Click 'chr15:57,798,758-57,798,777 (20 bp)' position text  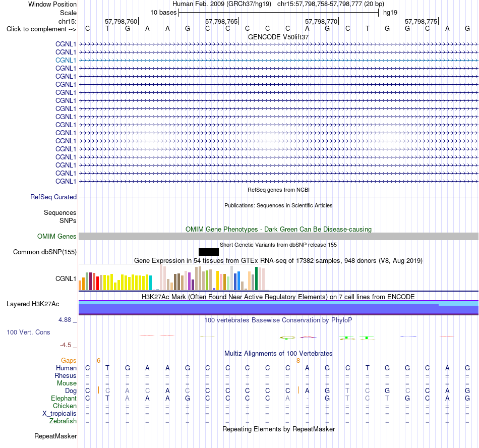point(331,4)
